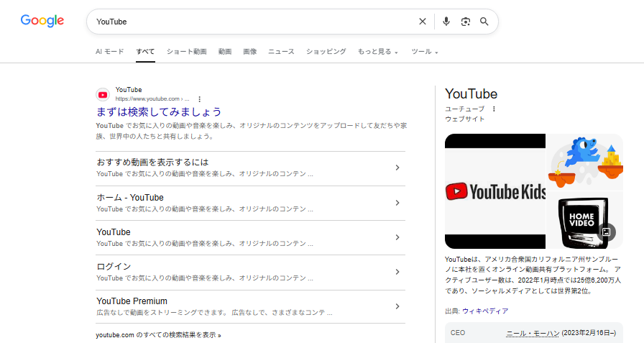This screenshot has width=644, height=343.
Task: Open おすすめ動画を表示するには sitelink
Action: coord(152,163)
